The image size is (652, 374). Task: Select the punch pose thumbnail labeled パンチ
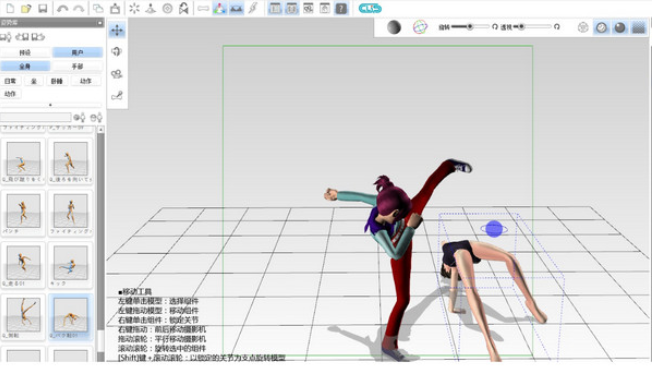23,214
